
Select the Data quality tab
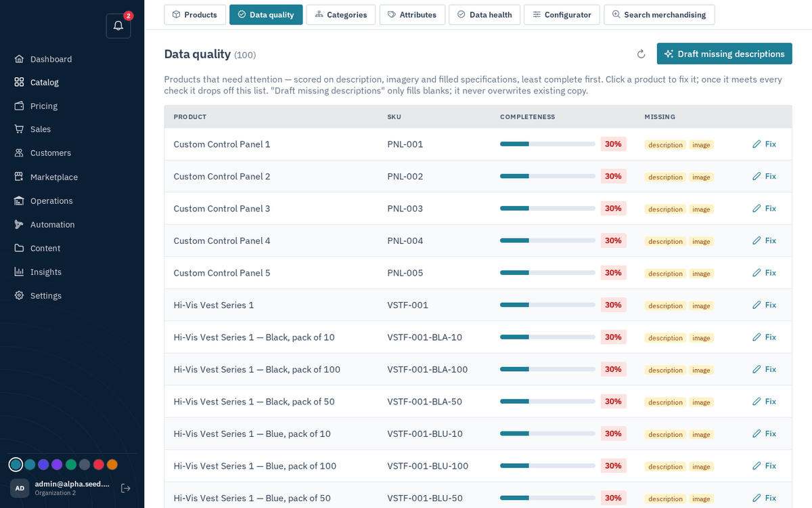tap(266, 14)
